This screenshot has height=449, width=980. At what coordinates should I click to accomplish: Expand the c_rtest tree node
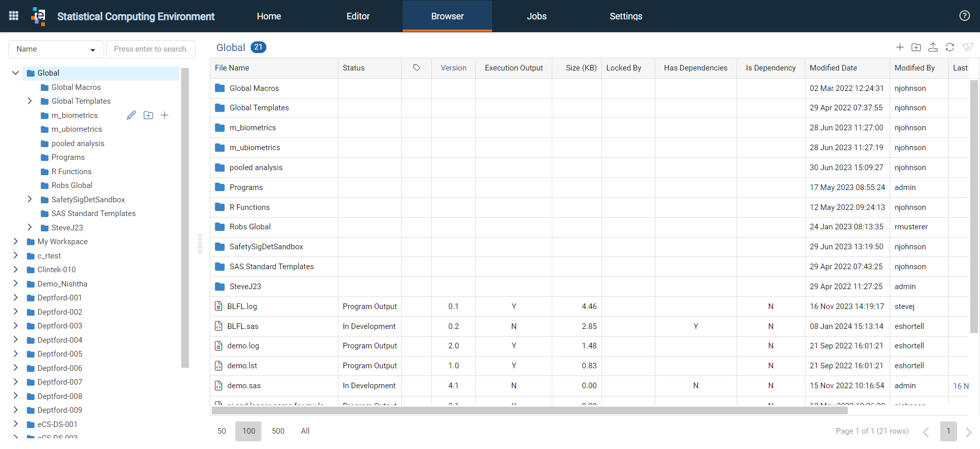click(15, 256)
